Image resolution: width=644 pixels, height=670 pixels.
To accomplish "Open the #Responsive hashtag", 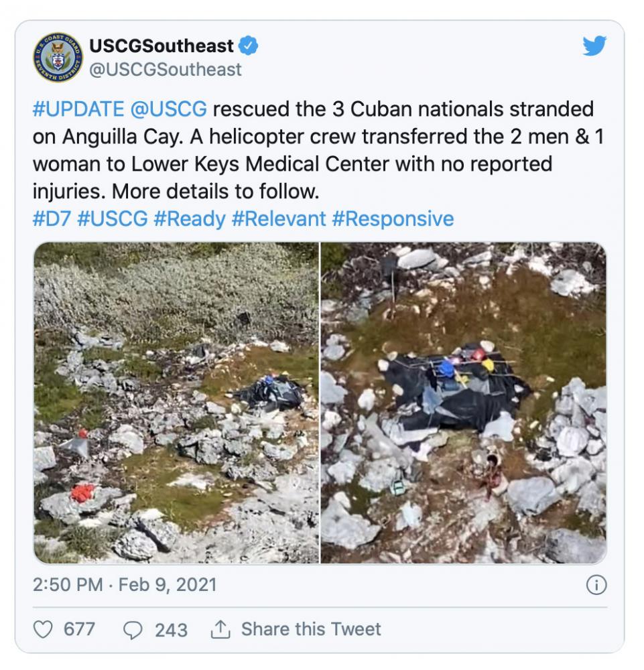I will 393,219.
